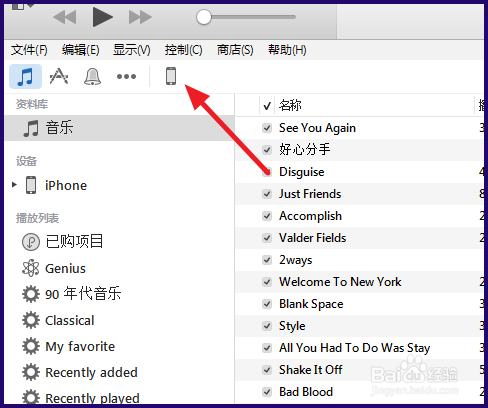This screenshot has width=488, height=408.
Task: Open the Recently played playlist
Action: coord(92,398)
